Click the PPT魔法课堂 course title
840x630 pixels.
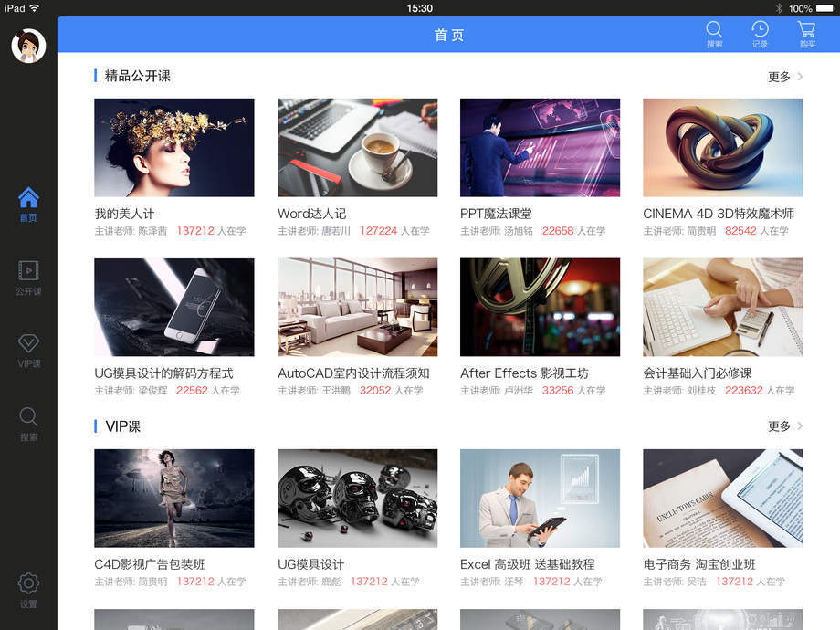496,214
